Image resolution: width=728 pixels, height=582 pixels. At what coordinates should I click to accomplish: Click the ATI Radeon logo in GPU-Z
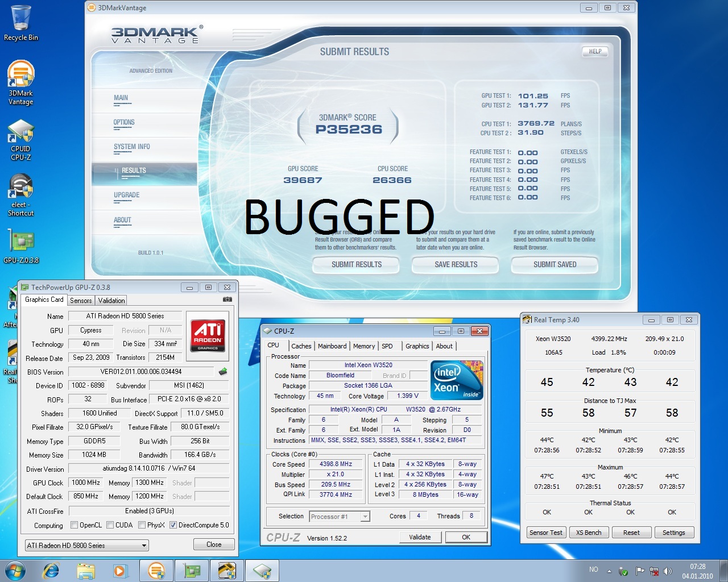208,335
